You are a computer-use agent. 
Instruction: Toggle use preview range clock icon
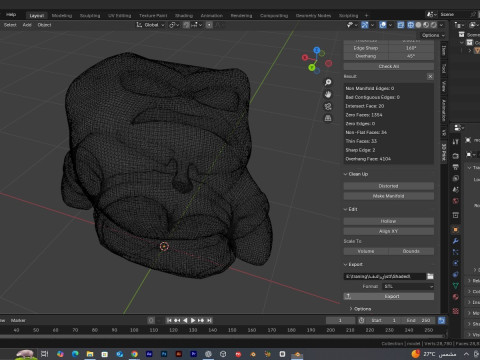[x=361, y=320]
